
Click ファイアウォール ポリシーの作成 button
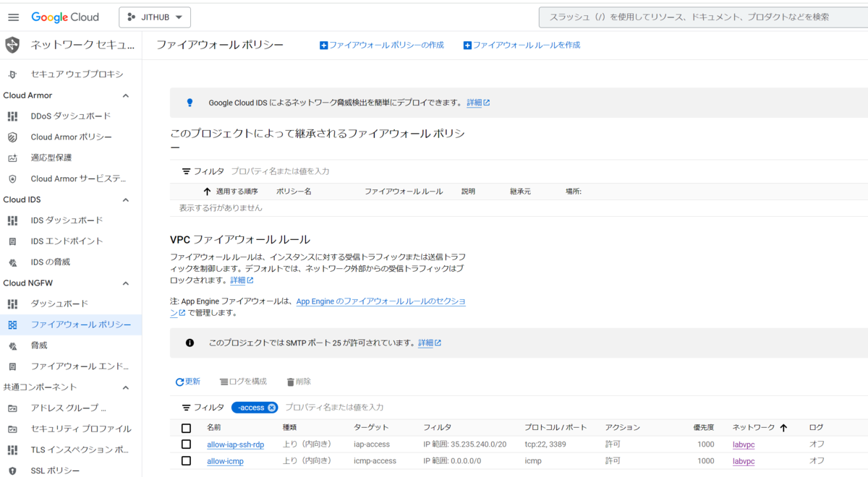tap(382, 45)
